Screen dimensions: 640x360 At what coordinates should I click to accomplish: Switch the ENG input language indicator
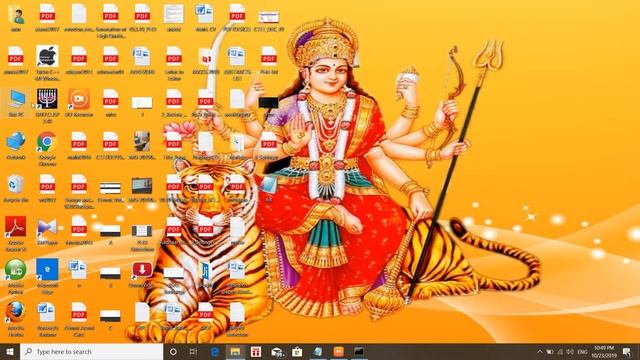[x=582, y=352]
